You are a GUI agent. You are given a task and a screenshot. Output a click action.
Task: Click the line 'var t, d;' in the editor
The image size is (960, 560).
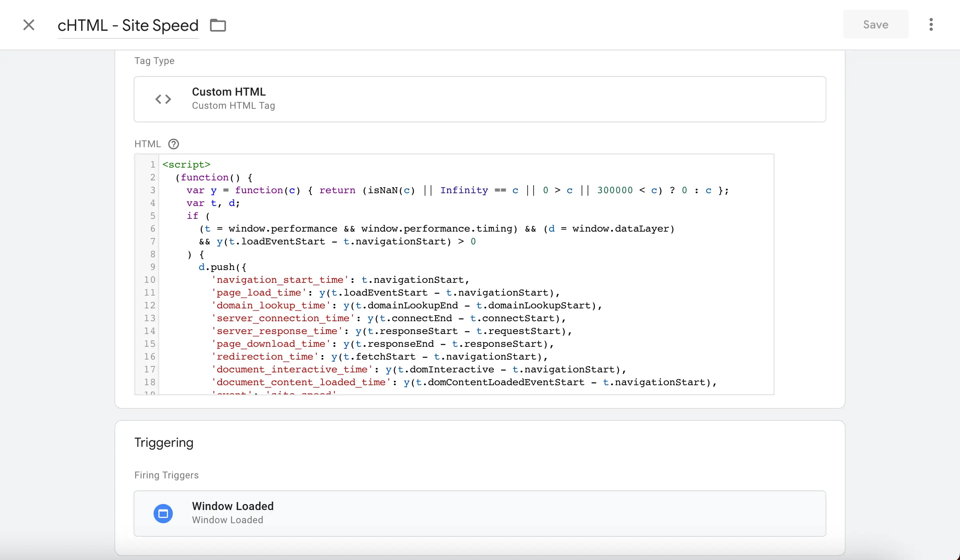click(x=213, y=203)
